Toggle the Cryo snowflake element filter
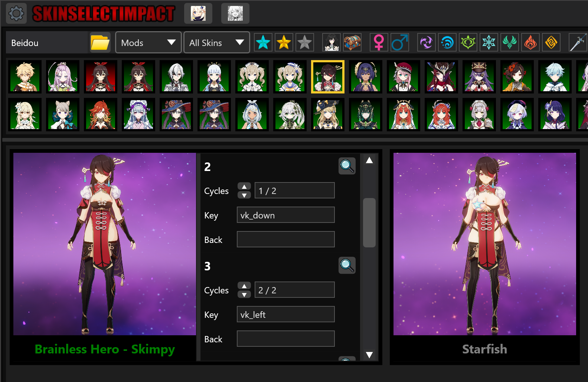Screen dimensions: 588x382 (489, 42)
